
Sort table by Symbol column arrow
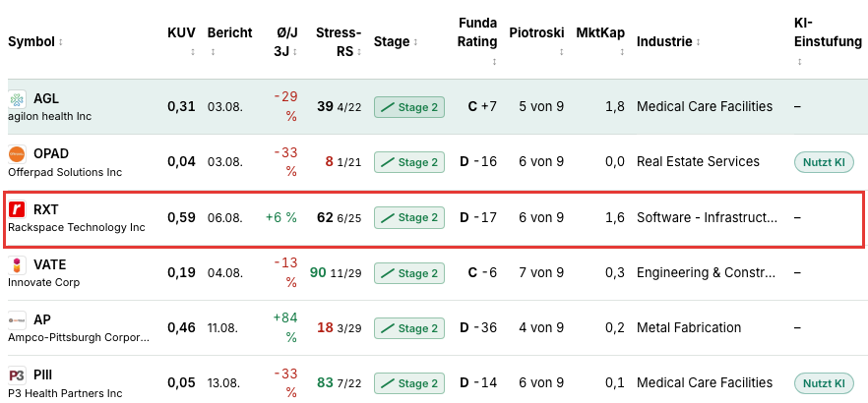click(x=60, y=42)
